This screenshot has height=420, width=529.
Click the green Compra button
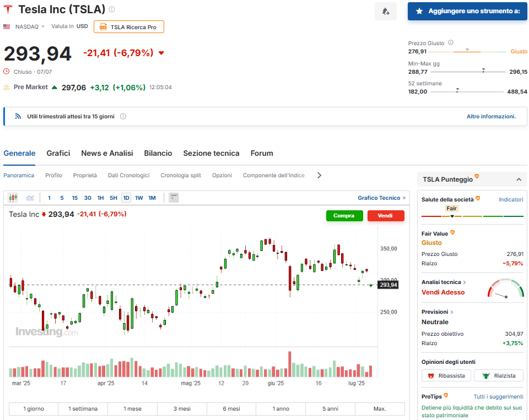[344, 216]
